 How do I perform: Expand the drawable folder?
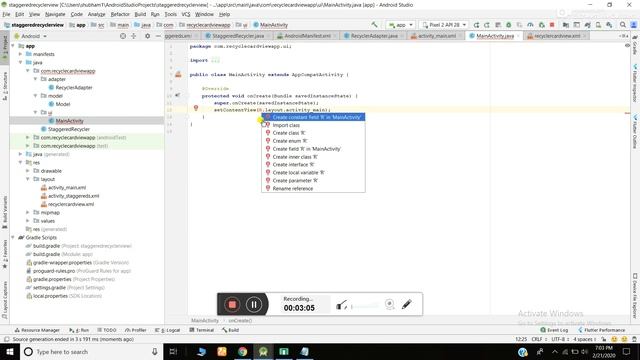(x=28, y=171)
